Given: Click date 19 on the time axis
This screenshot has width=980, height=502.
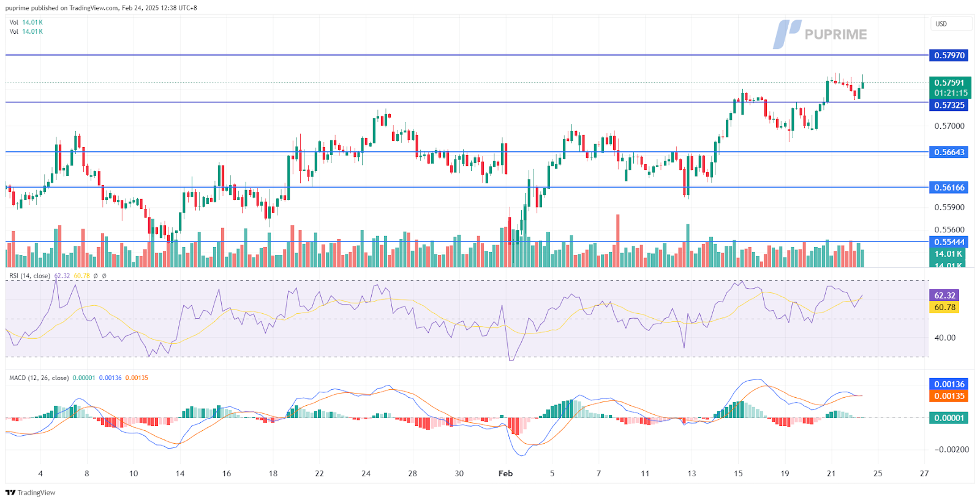Looking at the screenshot, I should coord(785,473).
